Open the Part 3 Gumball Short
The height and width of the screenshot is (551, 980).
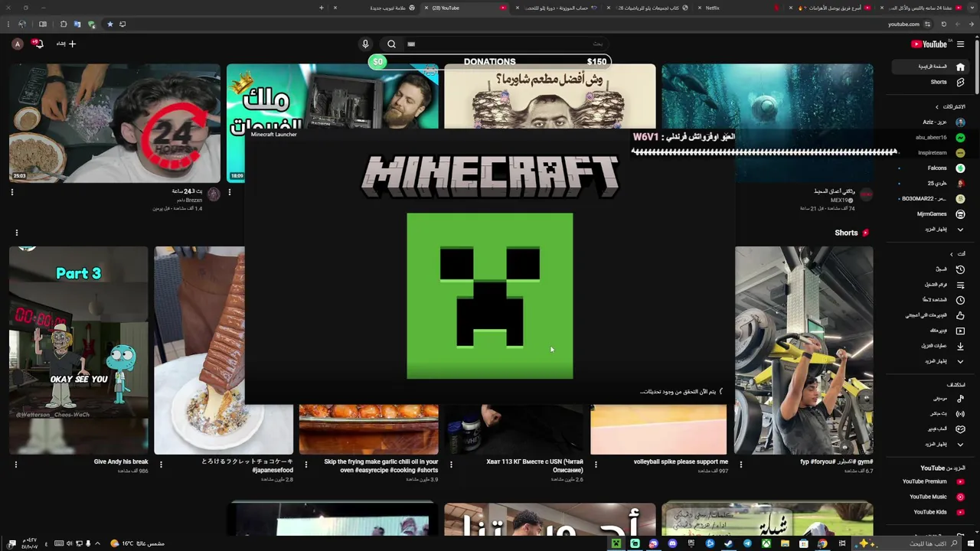(78, 350)
